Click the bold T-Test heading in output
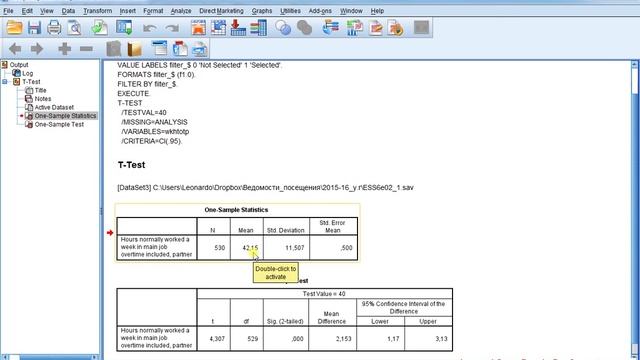The image size is (640, 360). (x=131, y=165)
